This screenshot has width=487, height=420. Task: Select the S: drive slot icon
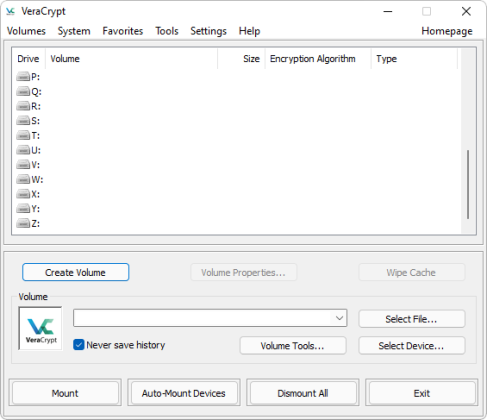point(23,121)
